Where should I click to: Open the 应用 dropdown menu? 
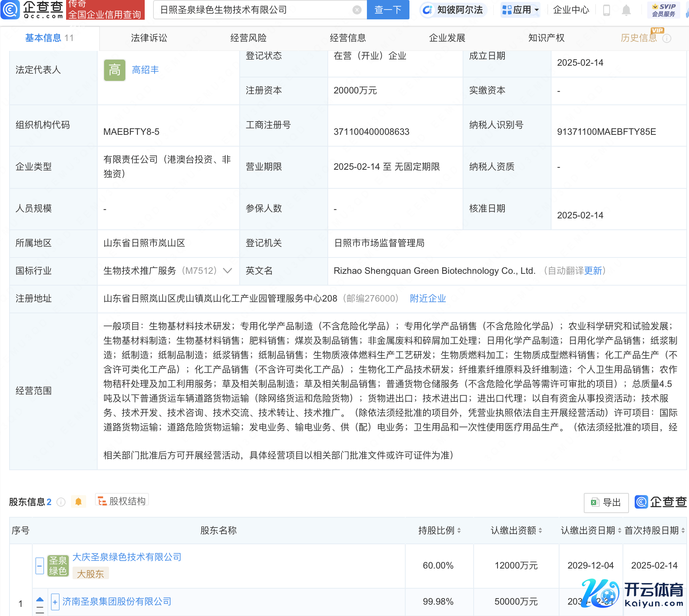point(520,10)
